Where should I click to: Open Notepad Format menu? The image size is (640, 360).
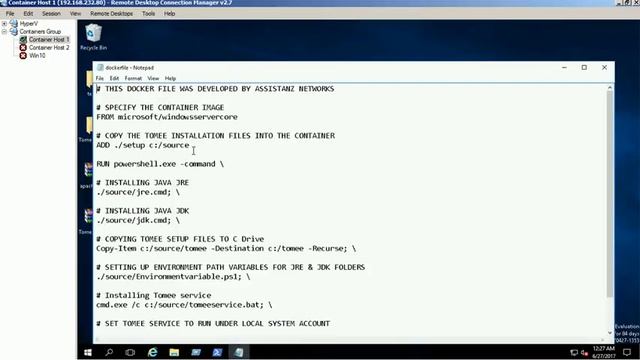pyautogui.click(x=133, y=78)
